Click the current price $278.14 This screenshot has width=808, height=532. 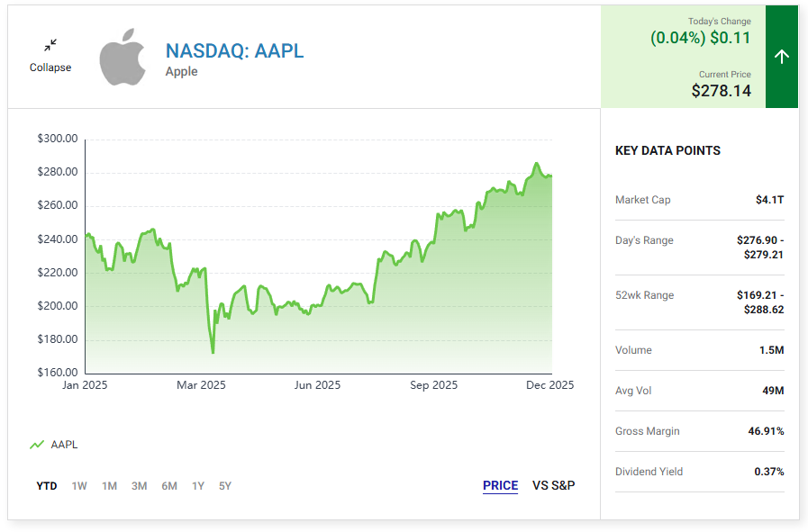[x=721, y=91]
